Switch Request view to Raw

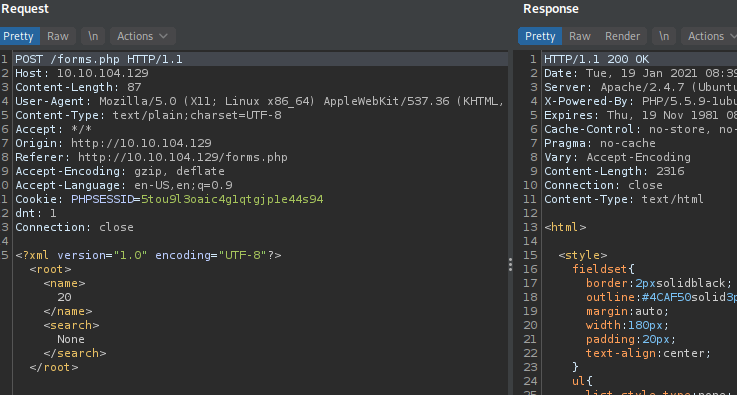tap(58, 36)
